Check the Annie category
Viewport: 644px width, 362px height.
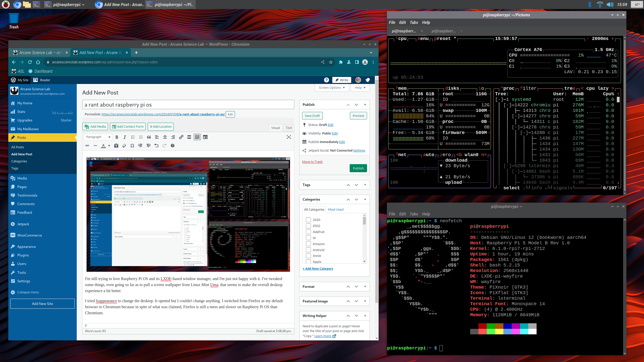(308, 256)
